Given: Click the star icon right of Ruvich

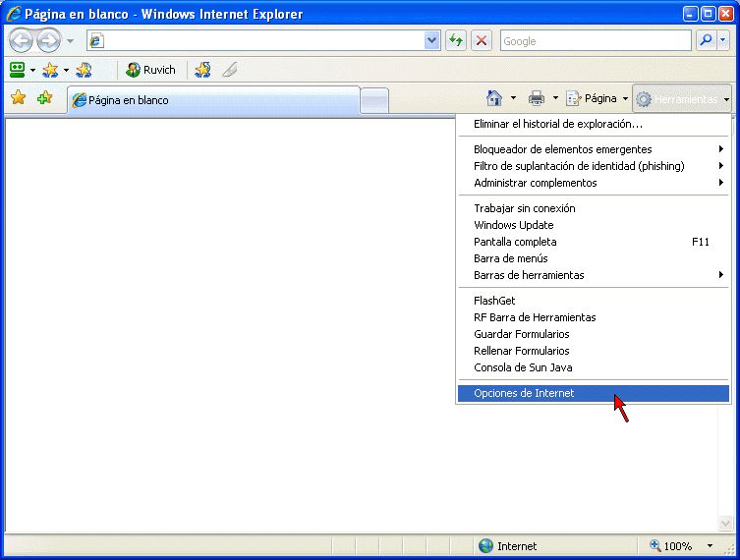Looking at the screenshot, I should coord(202,70).
